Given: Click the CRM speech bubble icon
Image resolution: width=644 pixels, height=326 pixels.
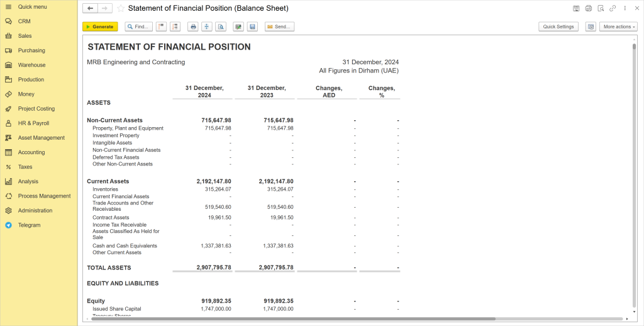Looking at the screenshot, I should click(8, 21).
